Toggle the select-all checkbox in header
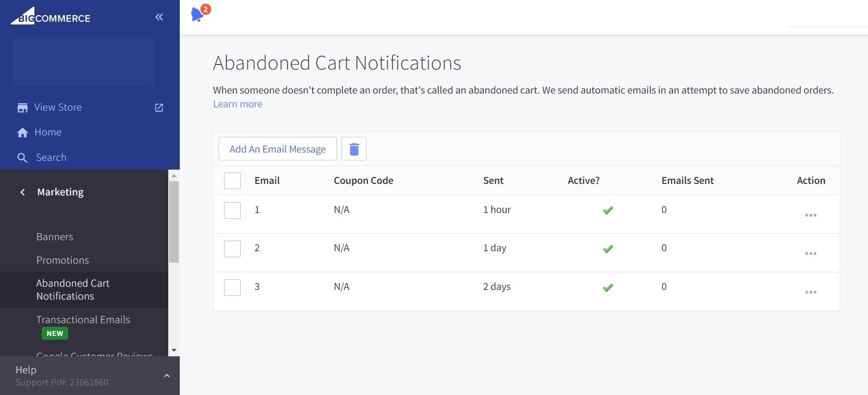The height and width of the screenshot is (395, 868). pyautogui.click(x=232, y=181)
